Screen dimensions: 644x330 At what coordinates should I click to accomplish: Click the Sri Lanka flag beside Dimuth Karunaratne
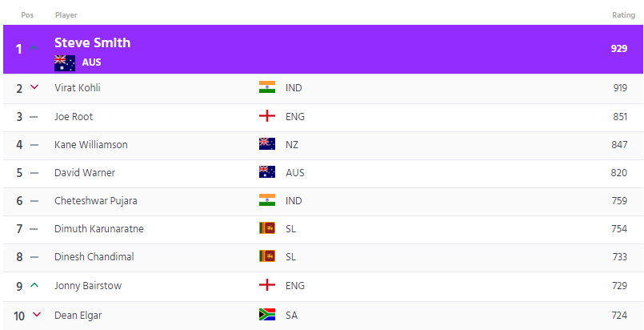(267, 228)
